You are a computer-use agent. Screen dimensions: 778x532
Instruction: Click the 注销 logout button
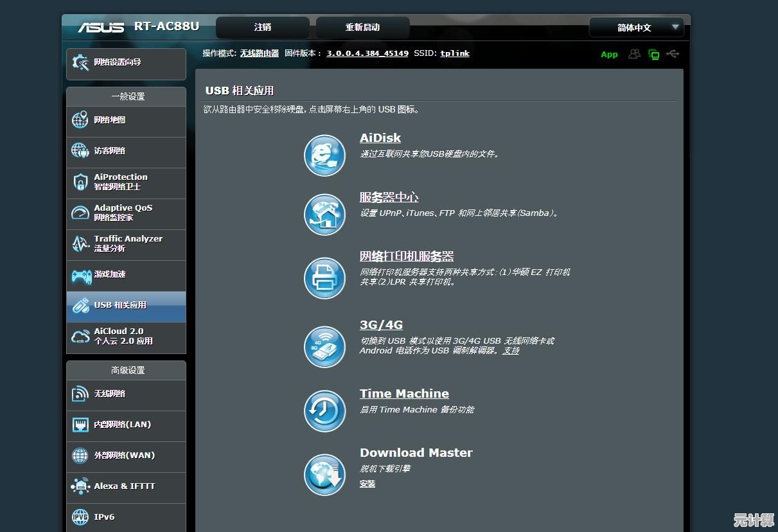pos(262,28)
